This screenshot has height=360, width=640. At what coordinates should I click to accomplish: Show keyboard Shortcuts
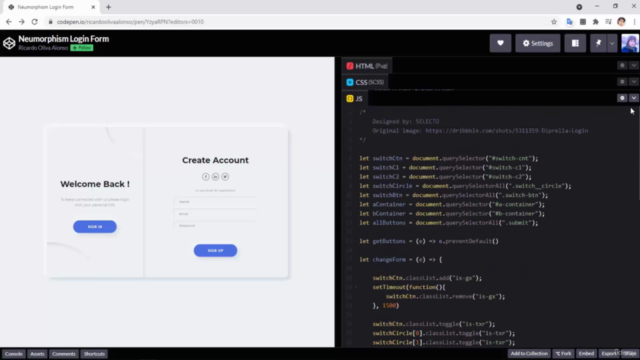click(94, 354)
